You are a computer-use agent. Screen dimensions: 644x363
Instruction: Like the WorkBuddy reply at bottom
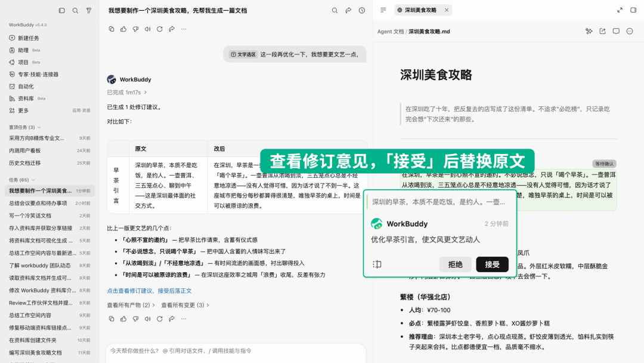123,319
